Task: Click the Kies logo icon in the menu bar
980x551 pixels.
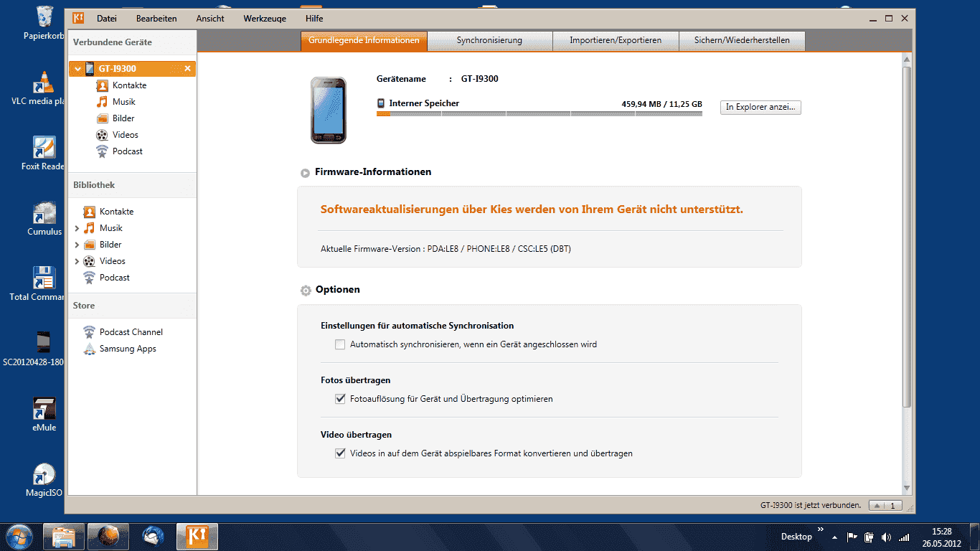Action: coord(78,19)
